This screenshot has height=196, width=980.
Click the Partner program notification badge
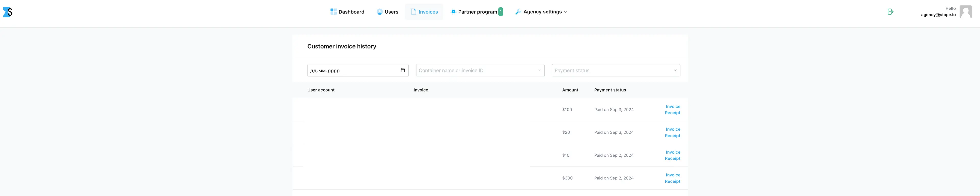tap(501, 12)
